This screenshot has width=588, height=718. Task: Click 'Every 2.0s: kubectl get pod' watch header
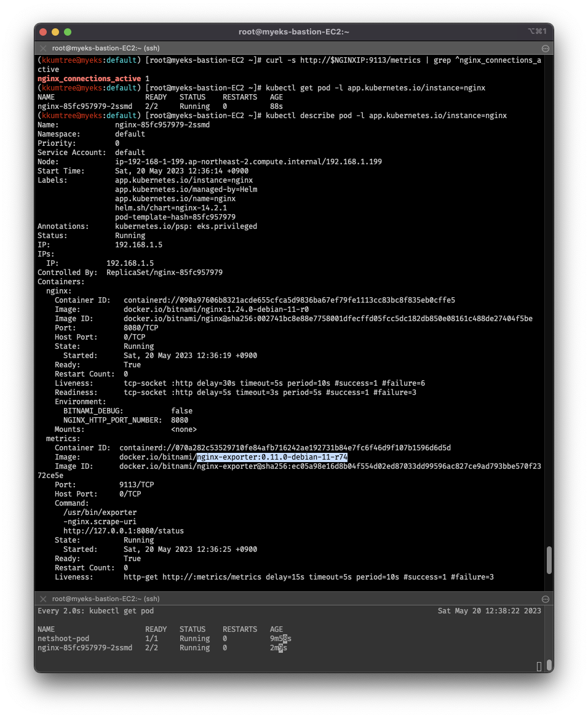point(96,611)
